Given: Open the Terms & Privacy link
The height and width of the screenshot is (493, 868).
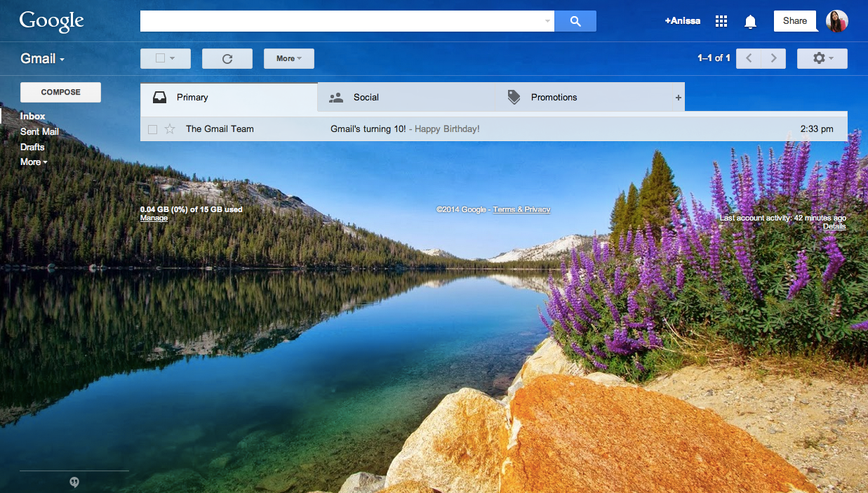Looking at the screenshot, I should [521, 209].
